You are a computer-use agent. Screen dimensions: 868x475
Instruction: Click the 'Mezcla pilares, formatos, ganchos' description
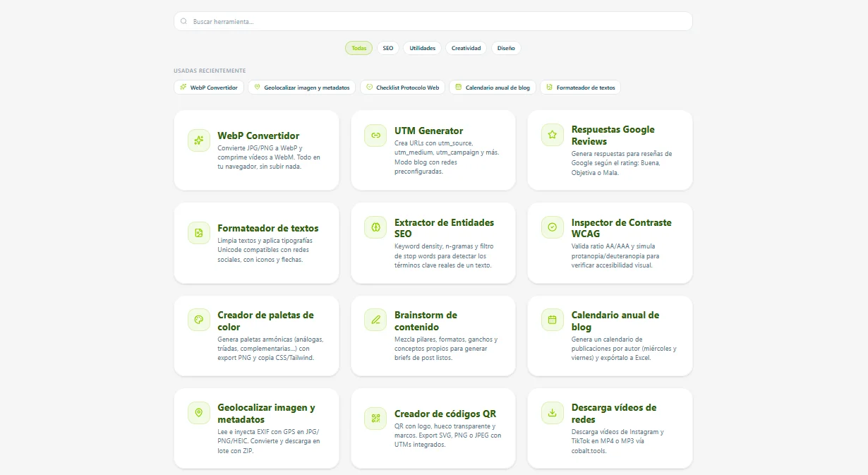[x=446, y=348]
